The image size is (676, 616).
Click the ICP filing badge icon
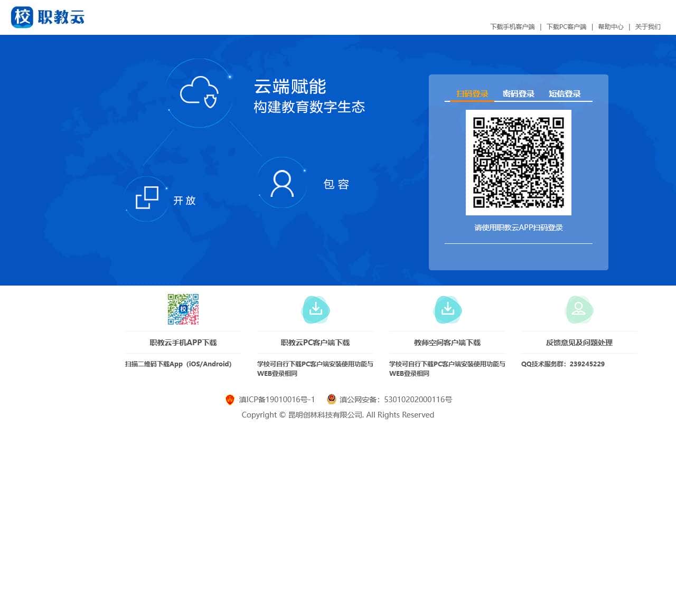tap(230, 400)
